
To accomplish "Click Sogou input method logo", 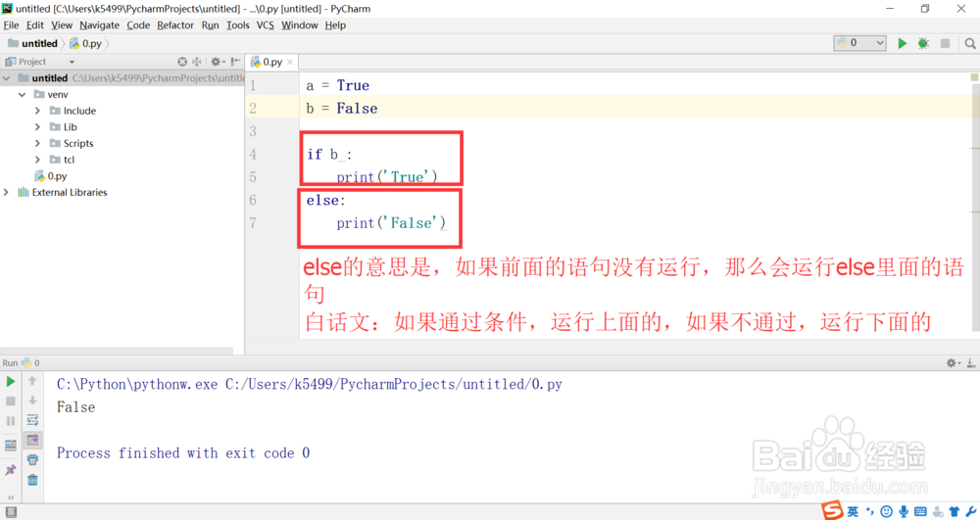I will click(832, 510).
